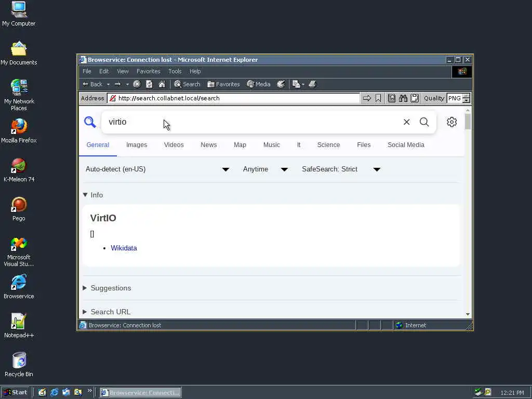Screen dimensions: 532x399
Task: Open the Media pane from the toolbar
Action: coord(259,84)
